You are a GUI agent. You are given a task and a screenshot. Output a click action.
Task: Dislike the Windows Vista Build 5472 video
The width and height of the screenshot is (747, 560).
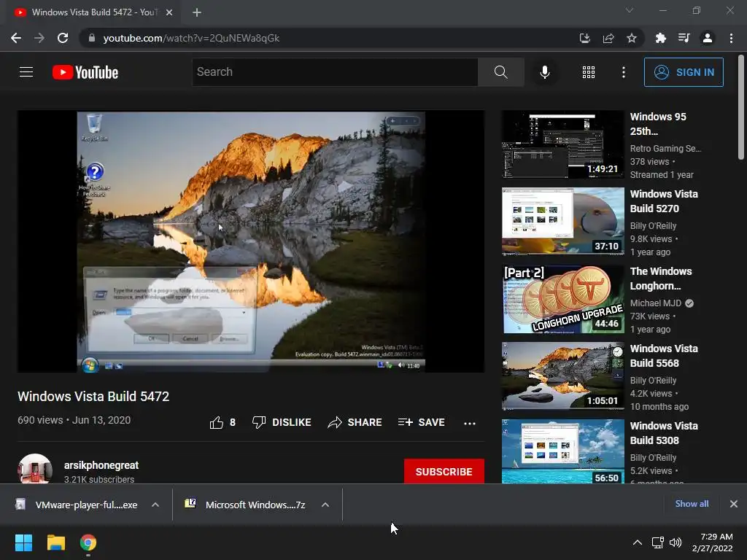[282, 422]
